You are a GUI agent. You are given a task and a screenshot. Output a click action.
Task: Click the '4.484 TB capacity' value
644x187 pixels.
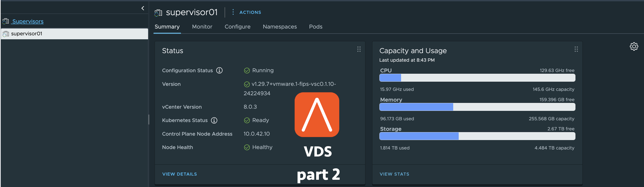pyautogui.click(x=554, y=148)
